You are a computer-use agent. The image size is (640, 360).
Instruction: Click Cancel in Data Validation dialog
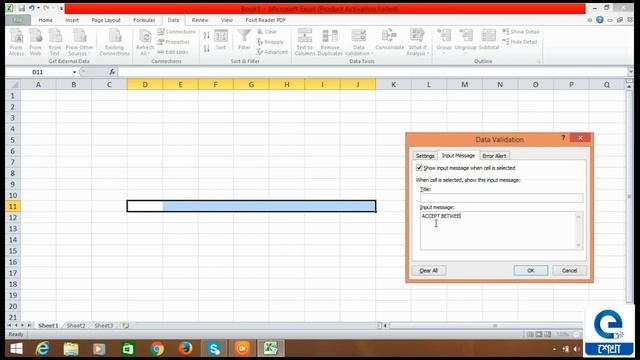tap(569, 271)
